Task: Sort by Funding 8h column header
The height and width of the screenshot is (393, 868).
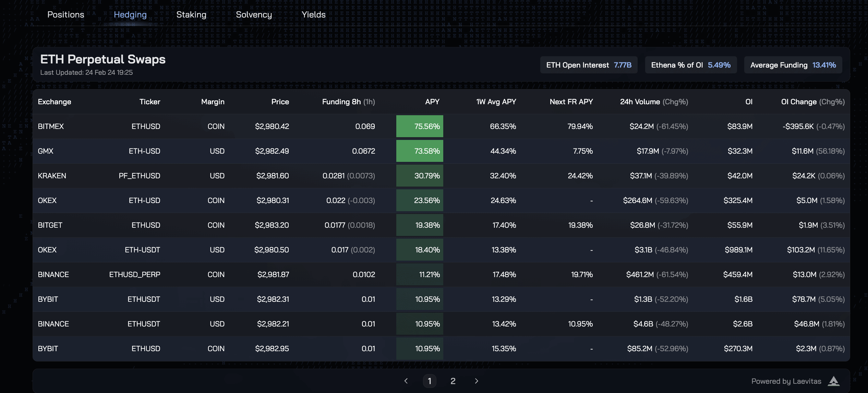Action: 348,102
